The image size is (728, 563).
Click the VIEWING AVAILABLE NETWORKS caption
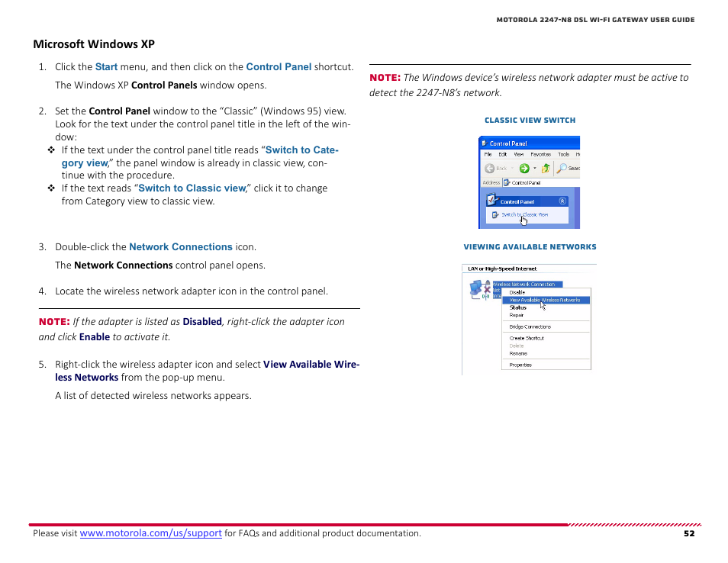530,247
